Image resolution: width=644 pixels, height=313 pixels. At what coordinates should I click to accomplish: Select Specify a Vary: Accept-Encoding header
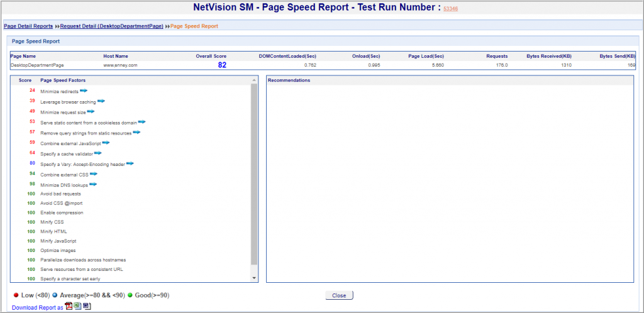coord(82,165)
